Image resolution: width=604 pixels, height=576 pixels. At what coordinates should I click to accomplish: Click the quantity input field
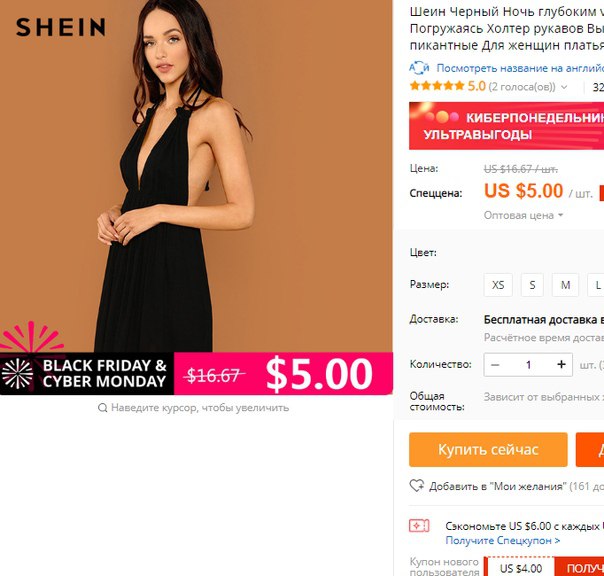point(528,364)
